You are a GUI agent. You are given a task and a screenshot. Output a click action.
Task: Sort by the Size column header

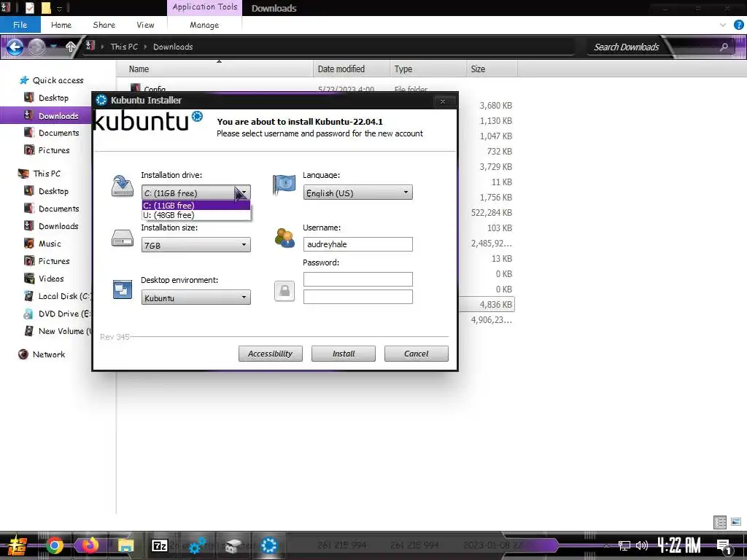pyautogui.click(x=492, y=69)
